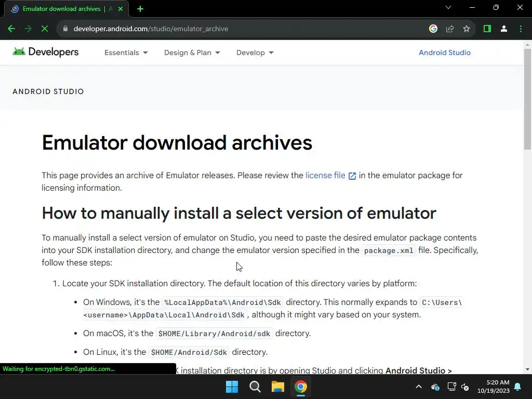This screenshot has width=532, height=399.
Task: Click external link icon beside license file
Action: coord(352,176)
